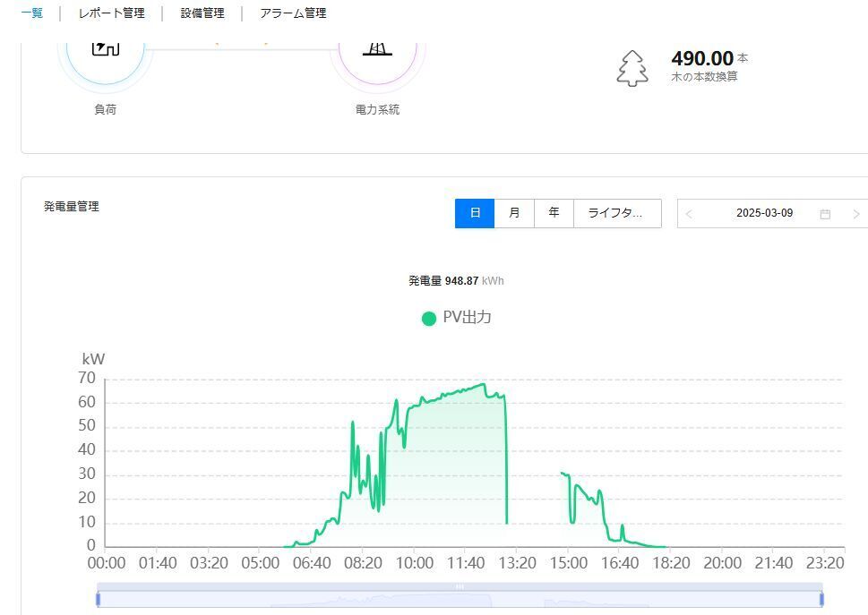Viewport: 868px width, 615px height.
Task: Select the 月 (month) view
Action: coord(514,213)
